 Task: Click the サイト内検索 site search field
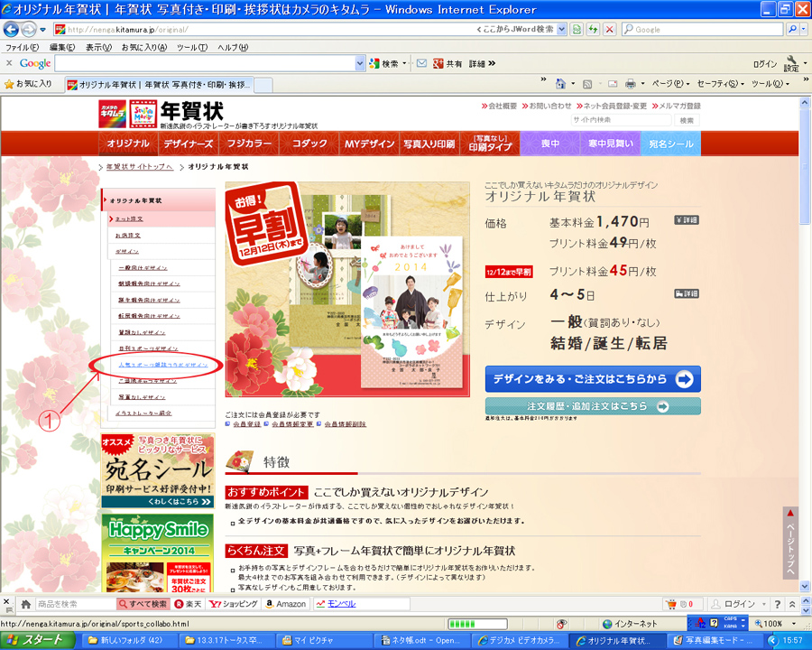621,120
